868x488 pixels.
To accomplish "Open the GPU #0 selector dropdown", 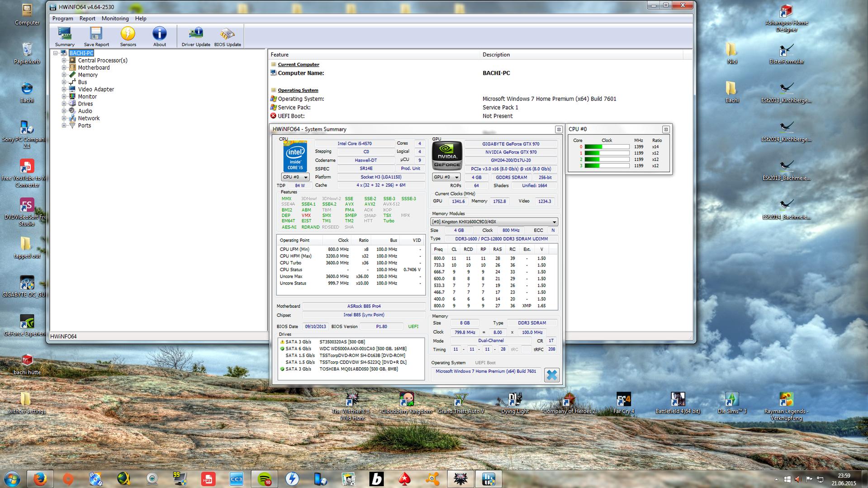I will coord(446,177).
